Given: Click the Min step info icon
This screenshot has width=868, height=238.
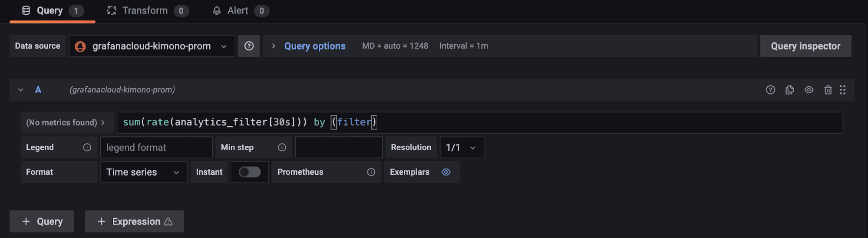Looking at the screenshot, I should point(282,147).
